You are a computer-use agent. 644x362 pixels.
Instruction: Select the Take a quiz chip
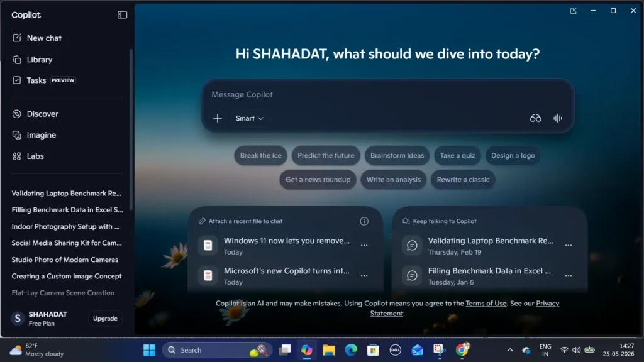tap(457, 156)
